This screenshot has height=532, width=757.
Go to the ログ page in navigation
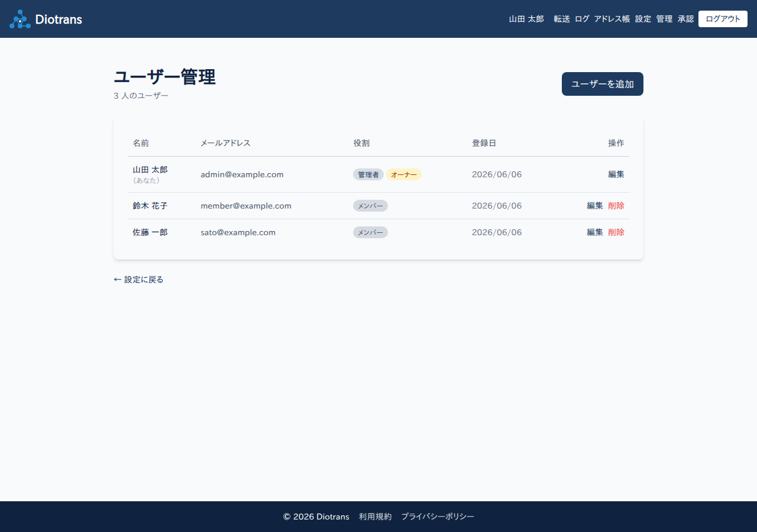click(x=582, y=19)
